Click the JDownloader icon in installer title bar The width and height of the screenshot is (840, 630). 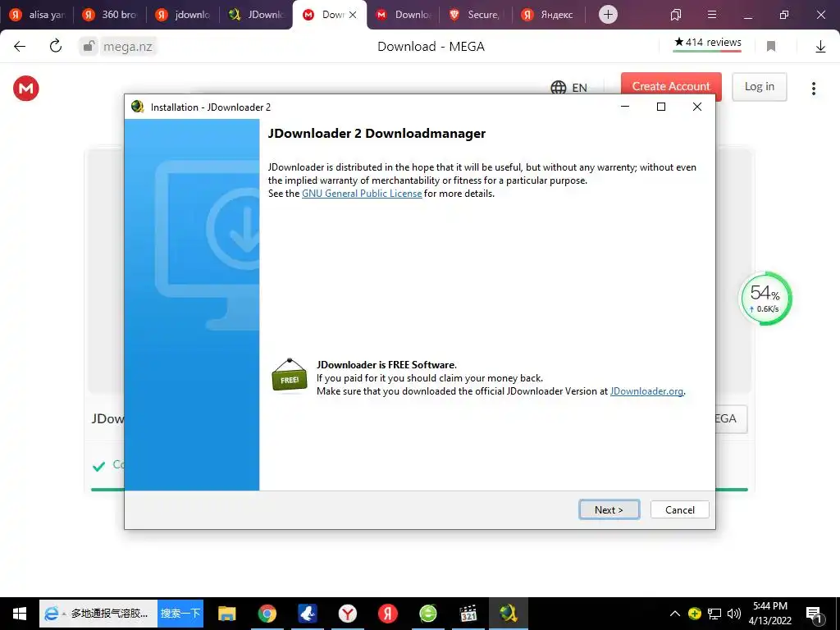[x=138, y=107]
